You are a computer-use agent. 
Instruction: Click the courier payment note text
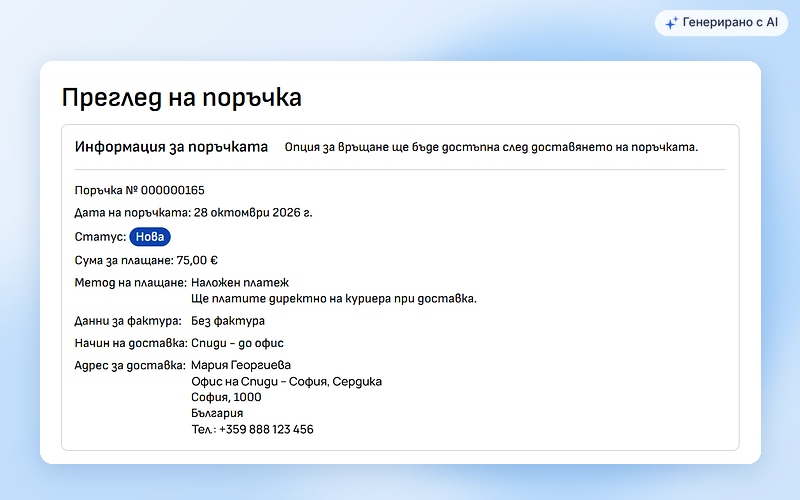tap(334, 298)
